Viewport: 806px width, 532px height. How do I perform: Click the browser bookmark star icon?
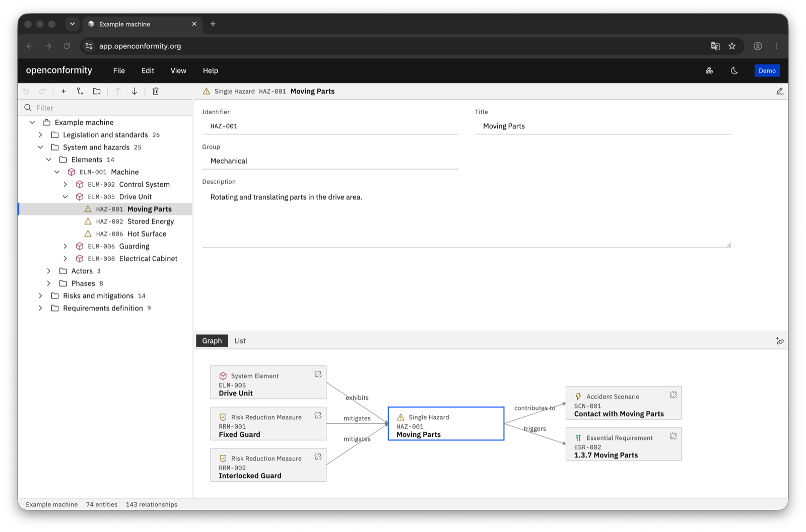tap(732, 46)
